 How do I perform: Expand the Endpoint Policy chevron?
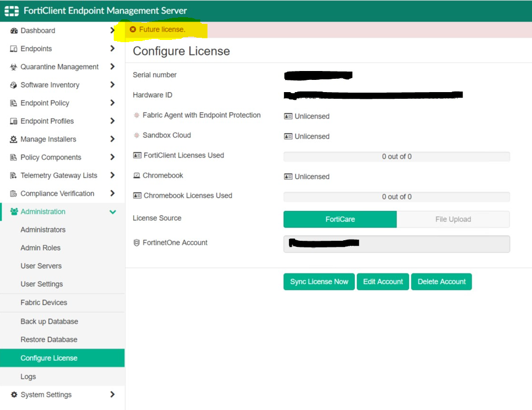pyautogui.click(x=113, y=103)
